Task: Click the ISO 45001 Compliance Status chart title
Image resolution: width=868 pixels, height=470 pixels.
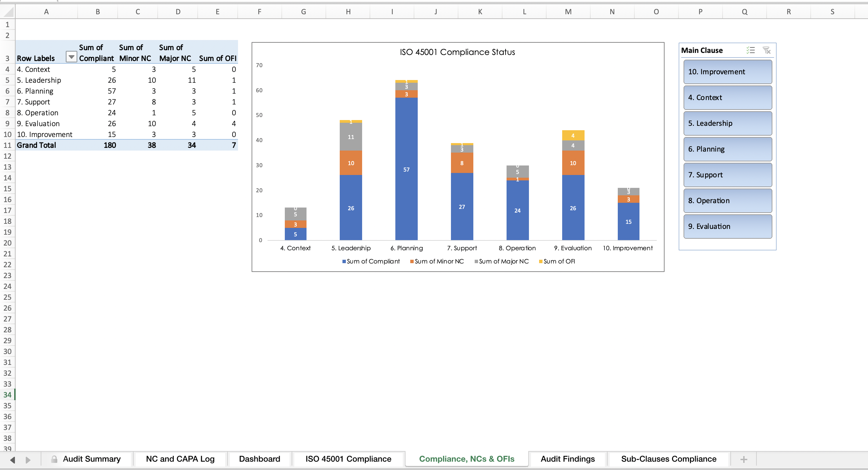Action: [x=457, y=52]
